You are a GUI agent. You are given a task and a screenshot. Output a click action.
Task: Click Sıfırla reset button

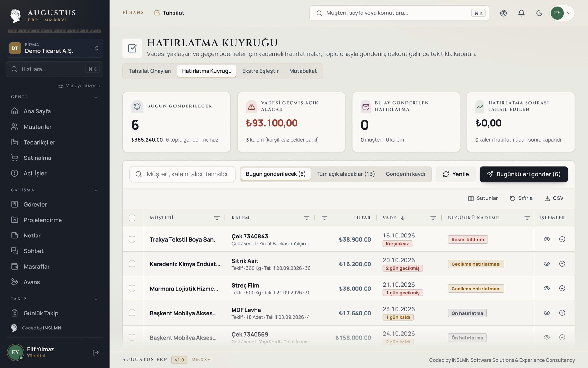(521, 198)
